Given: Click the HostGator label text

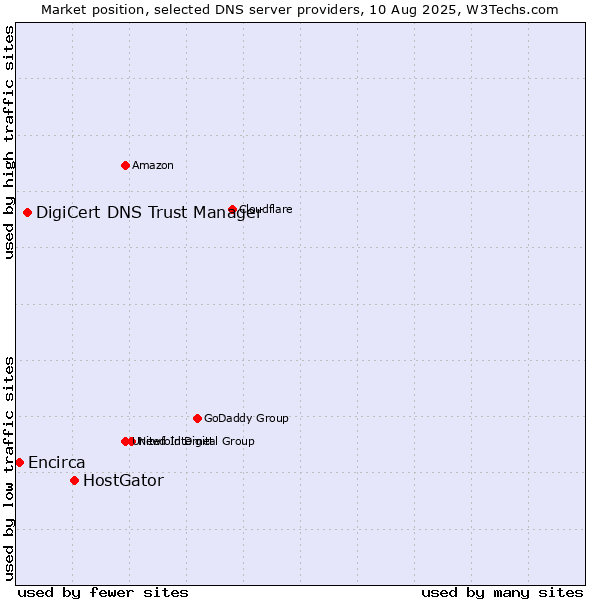Looking at the screenshot, I should coord(124,481).
